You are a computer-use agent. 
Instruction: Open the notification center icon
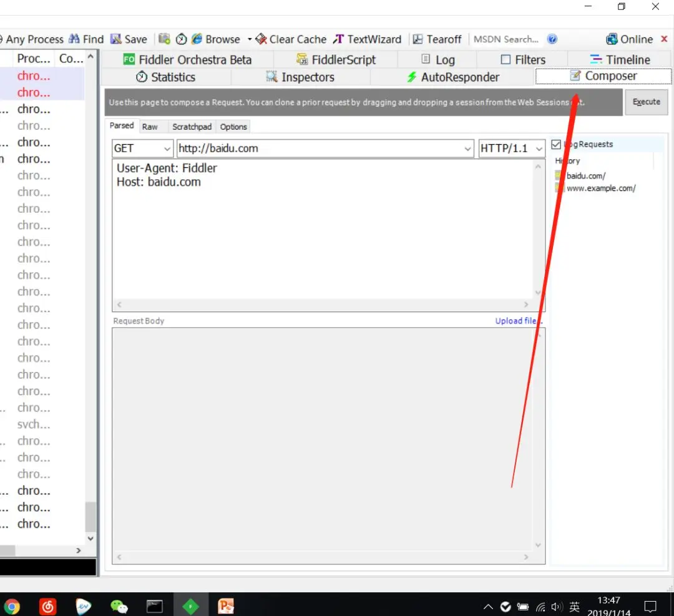650,607
